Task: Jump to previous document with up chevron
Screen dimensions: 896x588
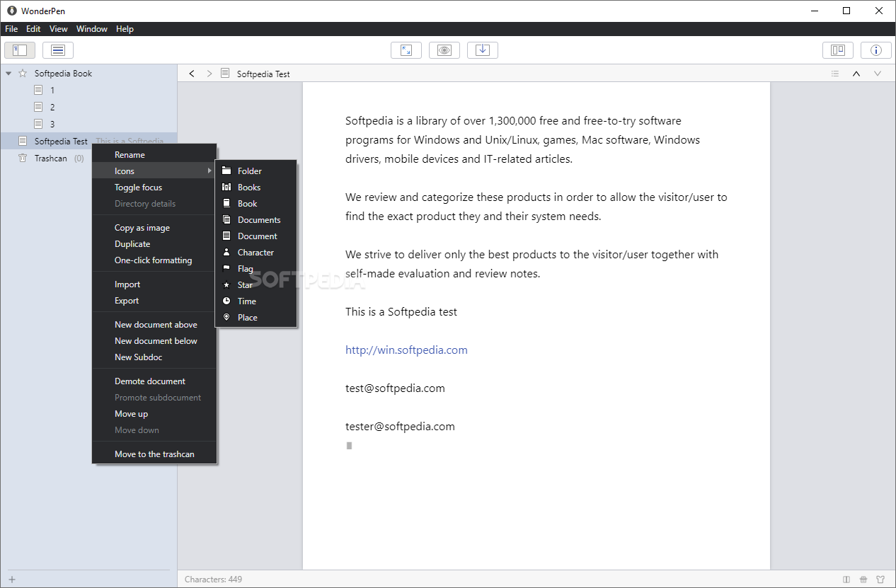Action: click(856, 74)
